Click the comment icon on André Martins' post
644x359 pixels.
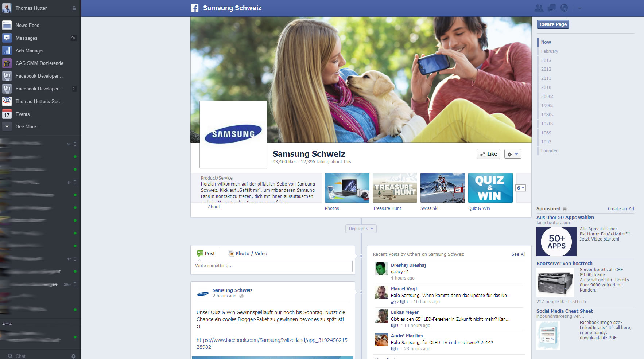393,349
